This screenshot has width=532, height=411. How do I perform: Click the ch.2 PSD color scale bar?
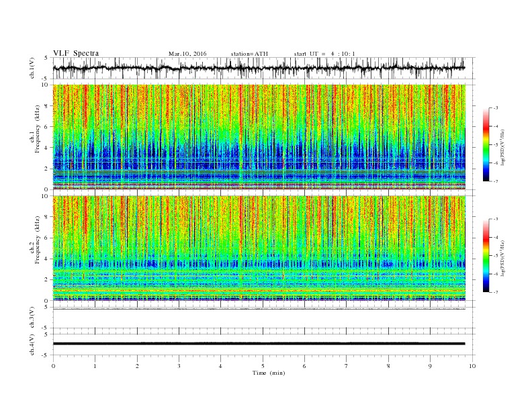[486, 256]
